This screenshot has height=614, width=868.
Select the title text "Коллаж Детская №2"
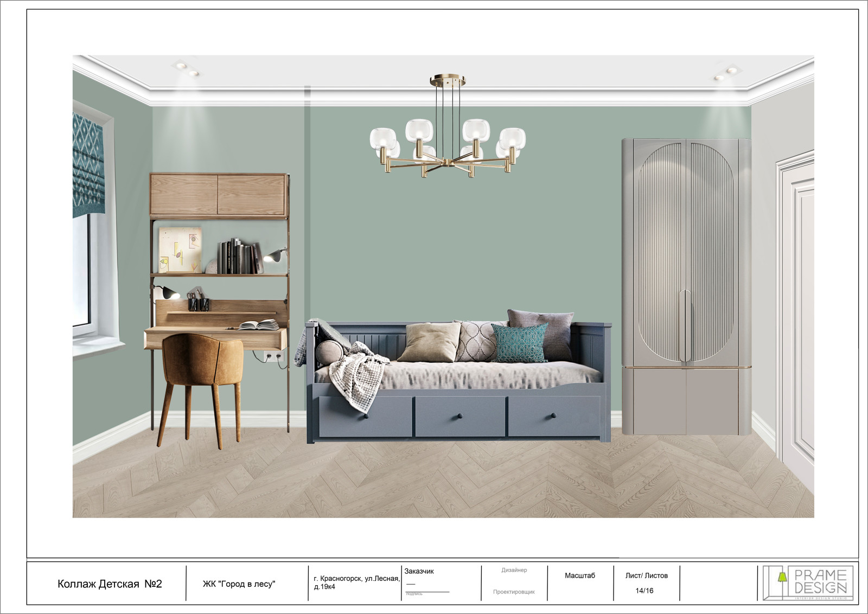coord(110,584)
